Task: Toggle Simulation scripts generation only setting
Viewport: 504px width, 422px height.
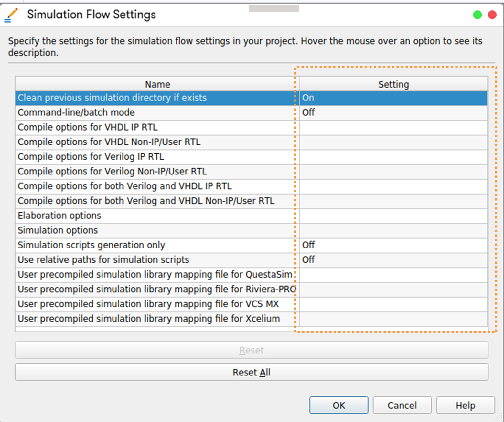Action: tap(393, 245)
